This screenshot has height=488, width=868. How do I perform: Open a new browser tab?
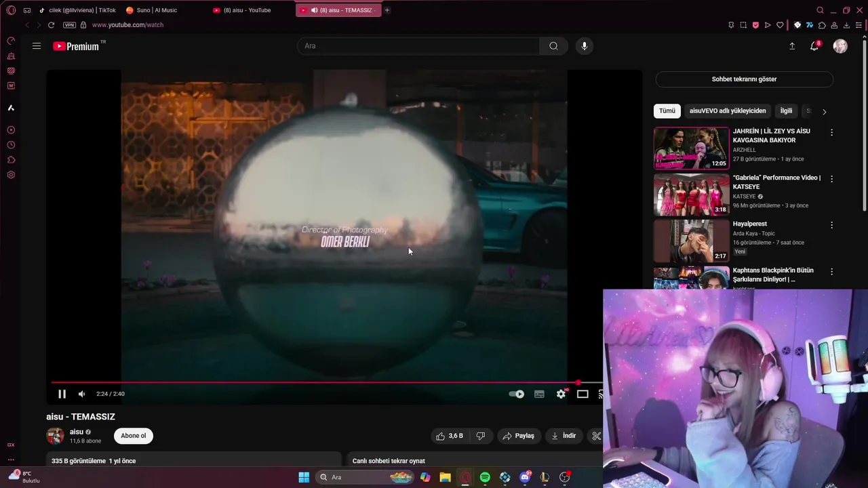pyautogui.click(x=387, y=10)
